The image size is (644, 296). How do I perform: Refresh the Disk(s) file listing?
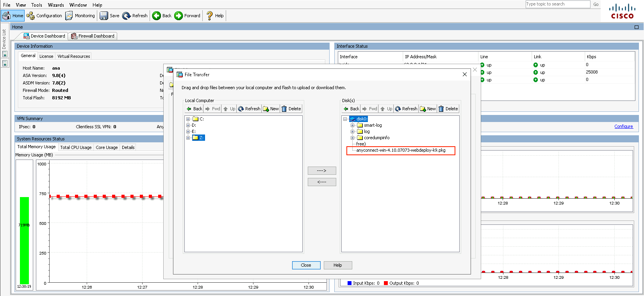[406, 109]
